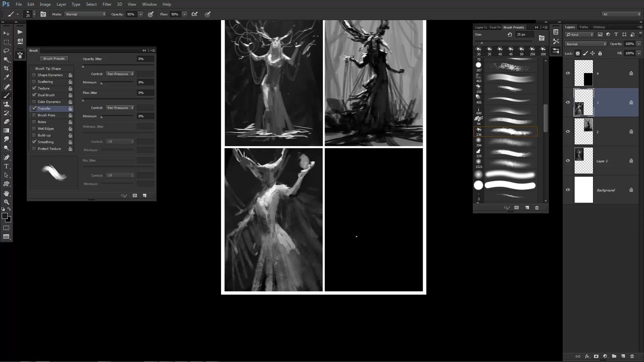Screen dimensions: 644x362
Task: Open the Filter menu
Action: [x=107, y=4]
